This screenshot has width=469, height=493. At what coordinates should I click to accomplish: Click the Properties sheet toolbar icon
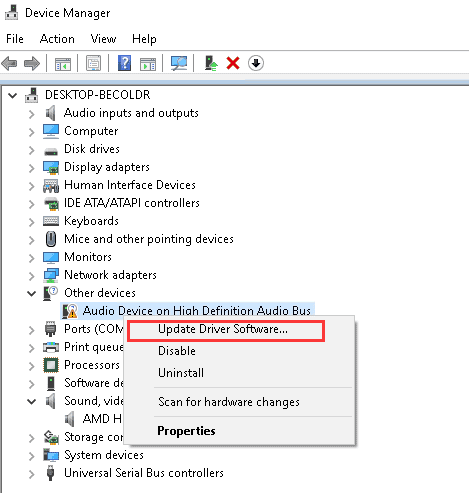94,63
